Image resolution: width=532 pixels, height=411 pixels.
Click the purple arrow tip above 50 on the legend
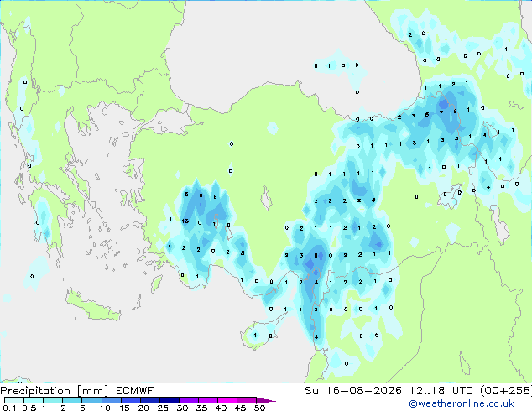coord(265,400)
